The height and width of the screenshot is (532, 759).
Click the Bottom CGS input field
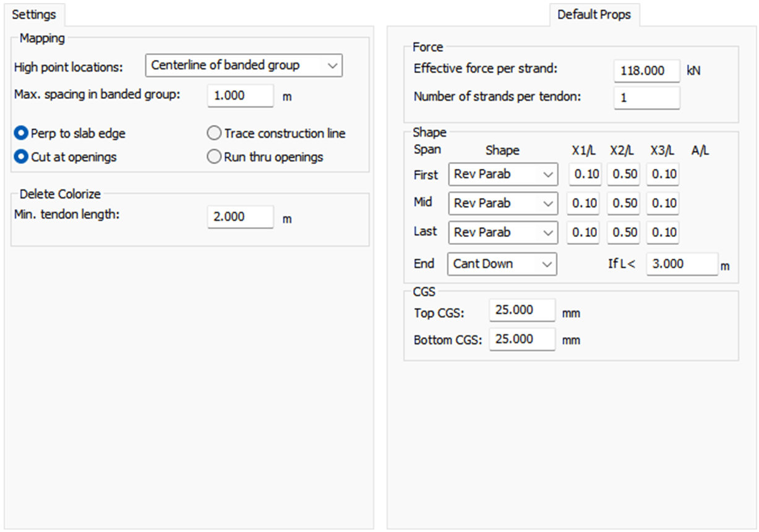[521, 340]
